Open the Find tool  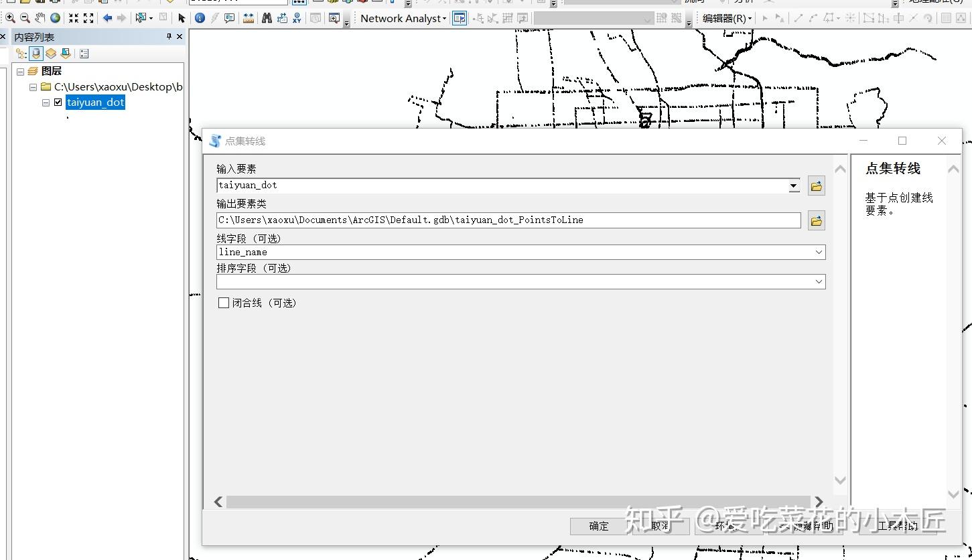coord(267,17)
